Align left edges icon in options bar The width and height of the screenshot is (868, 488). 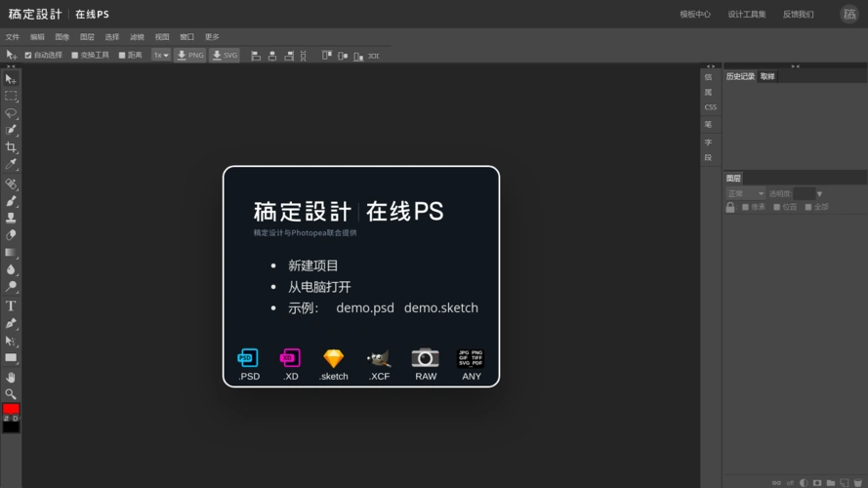[256, 56]
